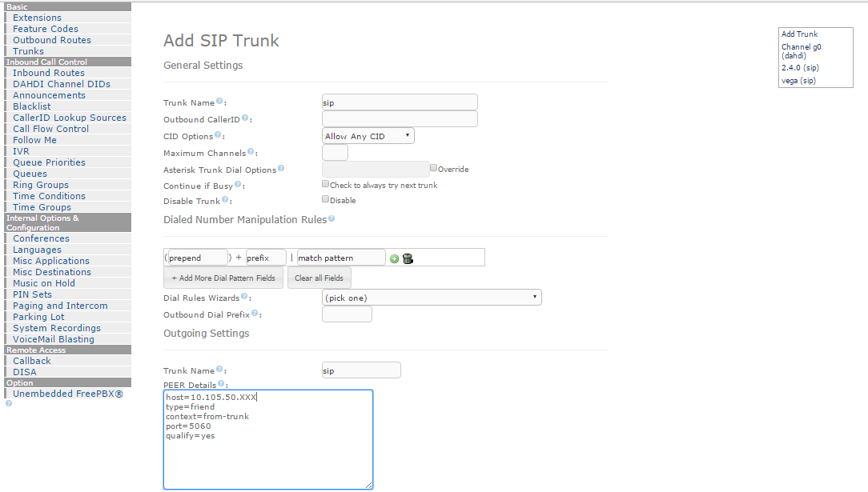This screenshot has height=492, width=868.
Task: Click help icon next to Outgoing Trunk Name
Action: (x=219, y=370)
